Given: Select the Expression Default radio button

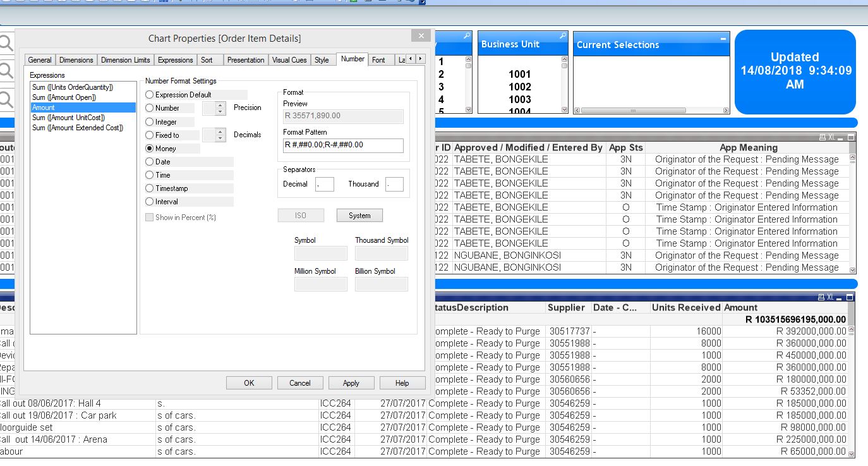Looking at the screenshot, I should point(150,95).
